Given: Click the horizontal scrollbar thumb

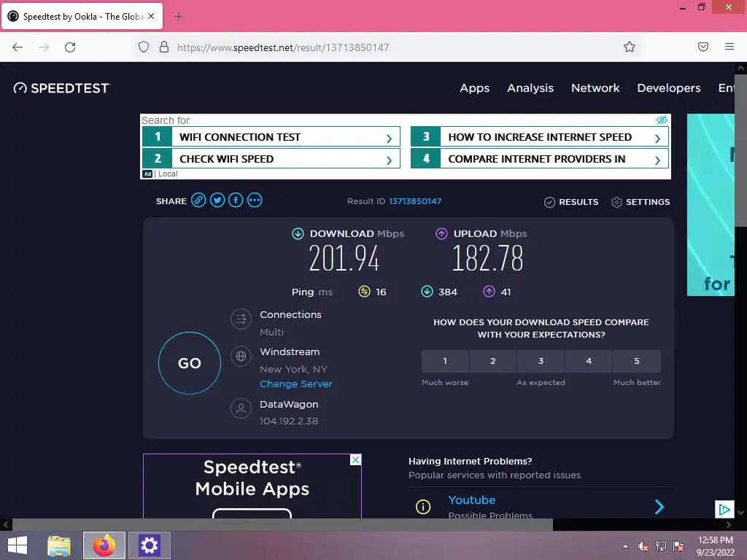Looking at the screenshot, I should pyautogui.click(x=282, y=525).
